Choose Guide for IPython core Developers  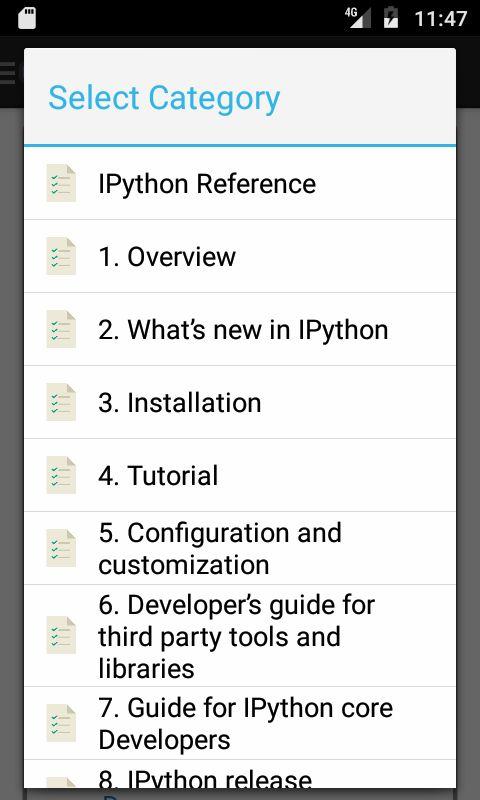(240, 723)
